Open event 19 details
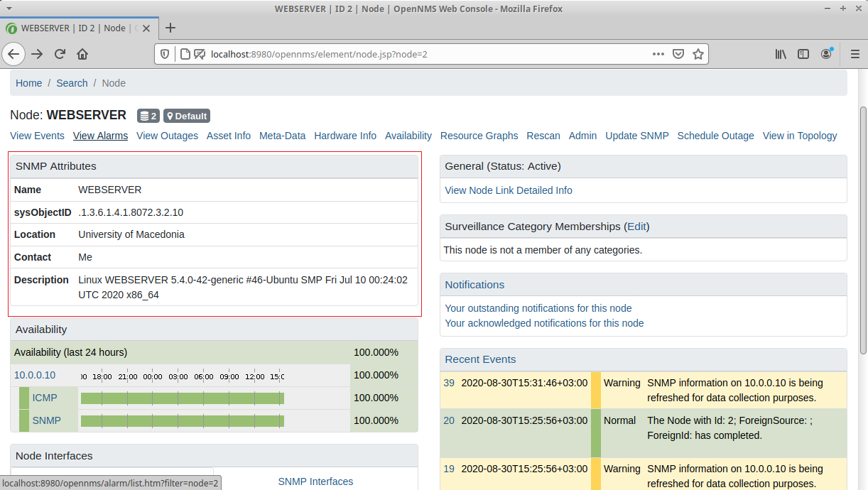 [x=449, y=469]
